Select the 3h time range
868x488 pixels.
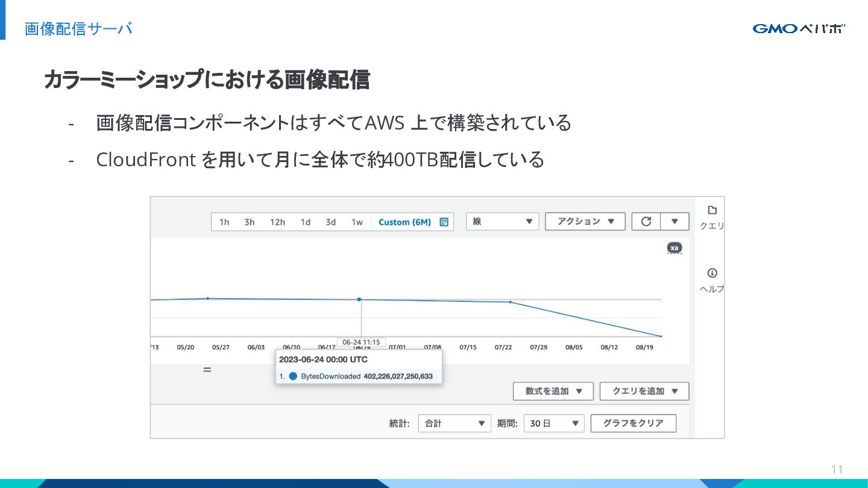(x=250, y=222)
